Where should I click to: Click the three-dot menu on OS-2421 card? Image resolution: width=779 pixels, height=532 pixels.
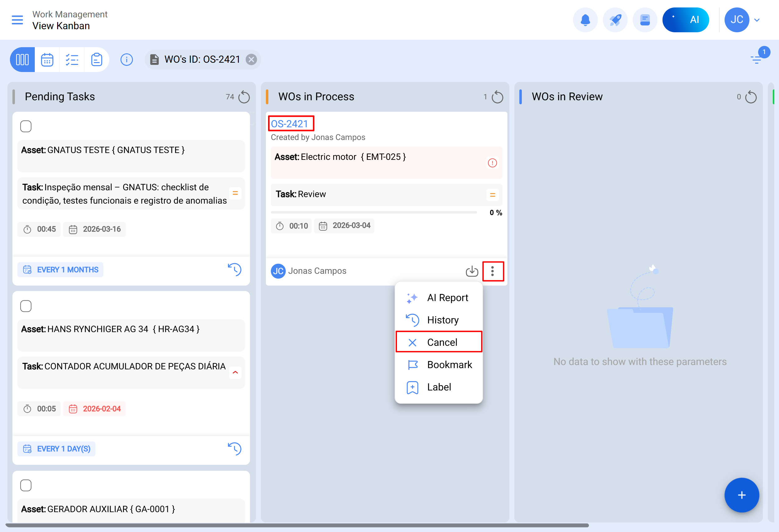point(492,271)
